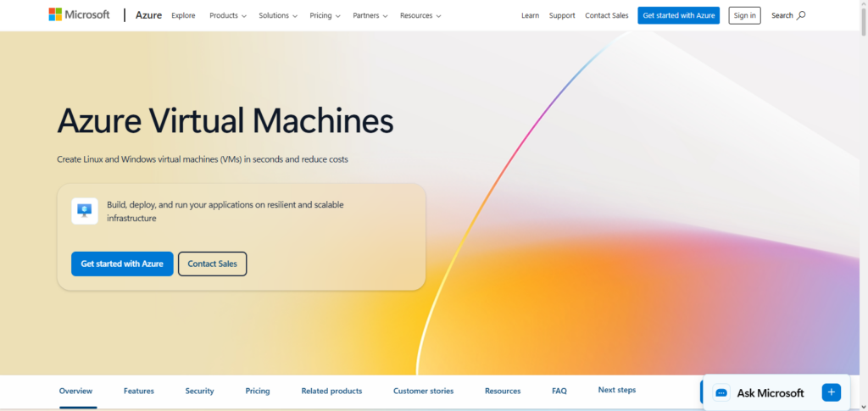Image resolution: width=868 pixels, height=411 pixels.
Task: Jump to the Security tab
Action: [199, 392]
